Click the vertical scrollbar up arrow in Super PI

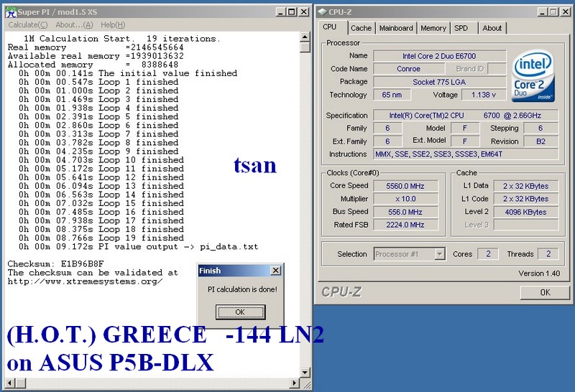coord(305,37)
